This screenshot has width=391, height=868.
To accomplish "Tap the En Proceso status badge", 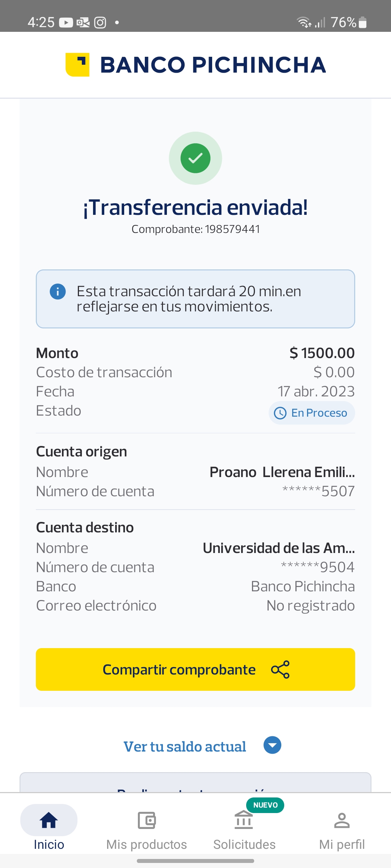I will (312, 413).
